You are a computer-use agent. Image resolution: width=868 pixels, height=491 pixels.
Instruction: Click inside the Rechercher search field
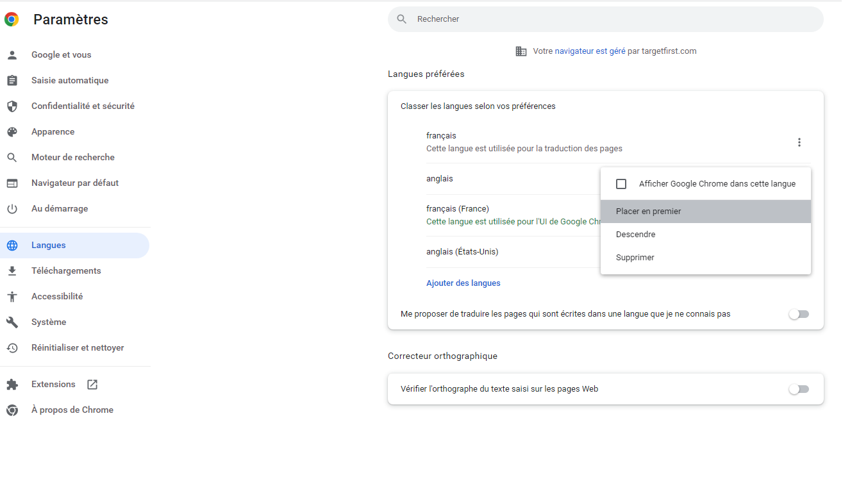(x=577, y=19)
